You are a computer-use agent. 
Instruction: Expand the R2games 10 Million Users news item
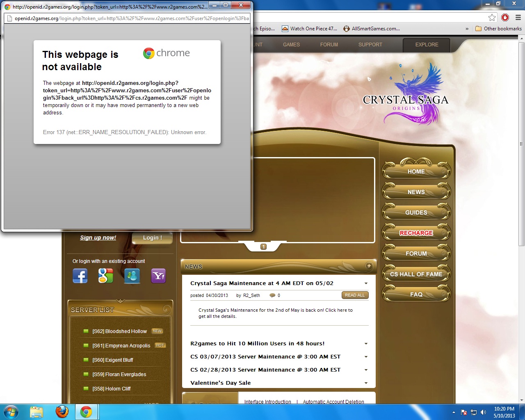pos(366,344)
